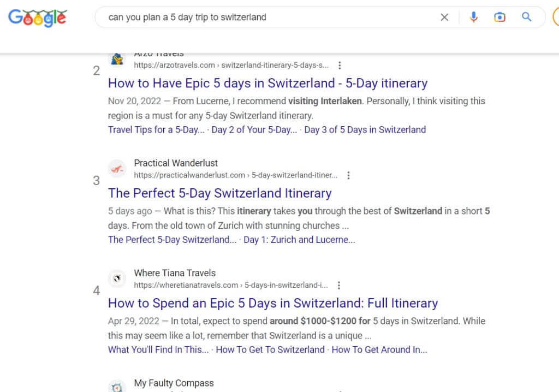
Task: Open more options for Where Tiana Travels result
Action: (338, 285)
